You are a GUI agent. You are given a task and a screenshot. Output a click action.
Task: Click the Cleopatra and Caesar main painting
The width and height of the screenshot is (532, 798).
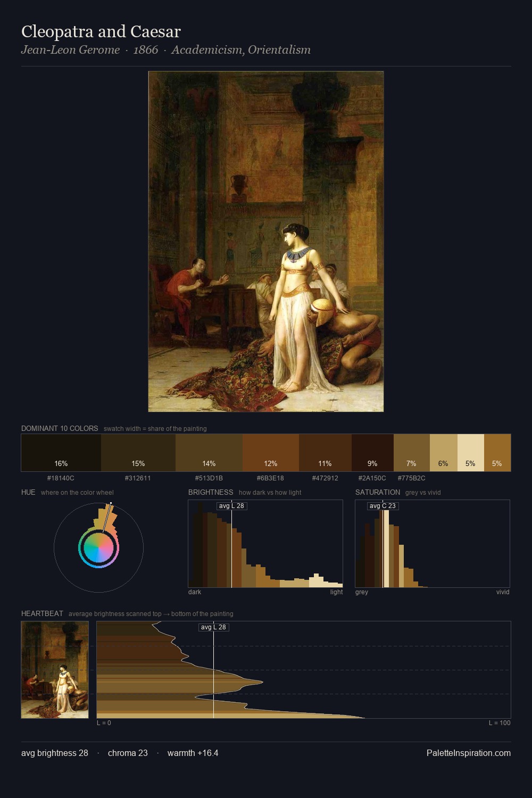(x=266, y=242)
